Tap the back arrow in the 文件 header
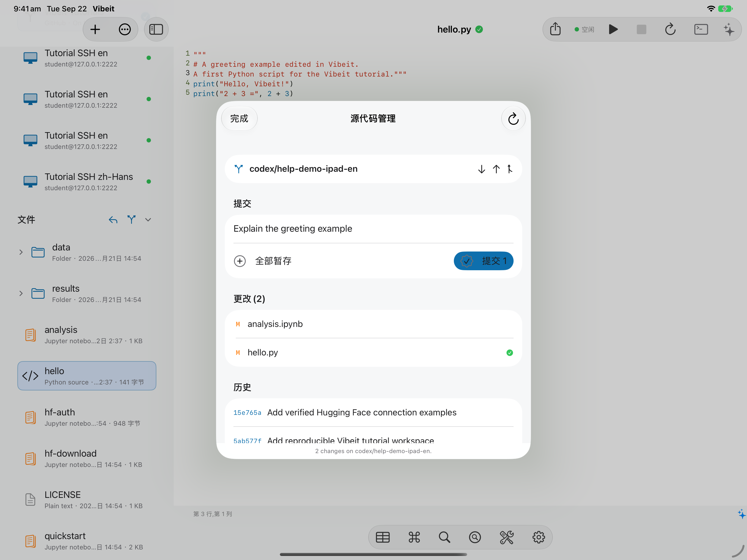Image resolution: width=747 pixels, height=560 pixels. pos(113,220)
